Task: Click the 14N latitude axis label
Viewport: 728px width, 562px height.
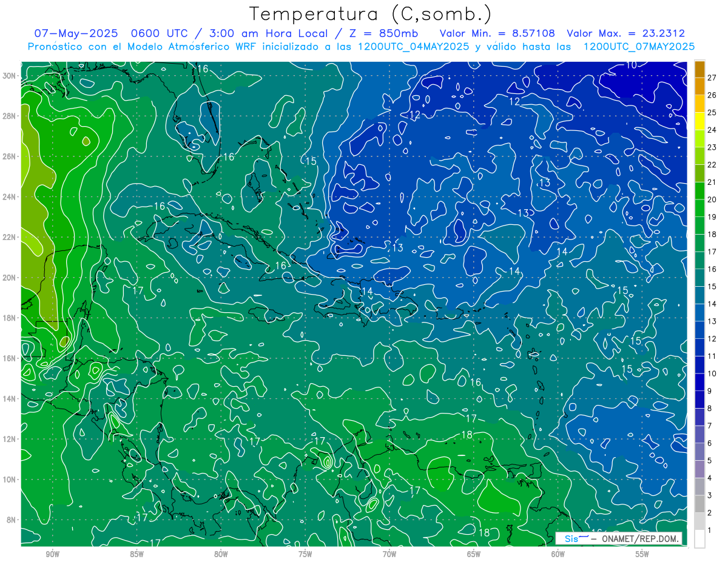Action: (10, 399)
